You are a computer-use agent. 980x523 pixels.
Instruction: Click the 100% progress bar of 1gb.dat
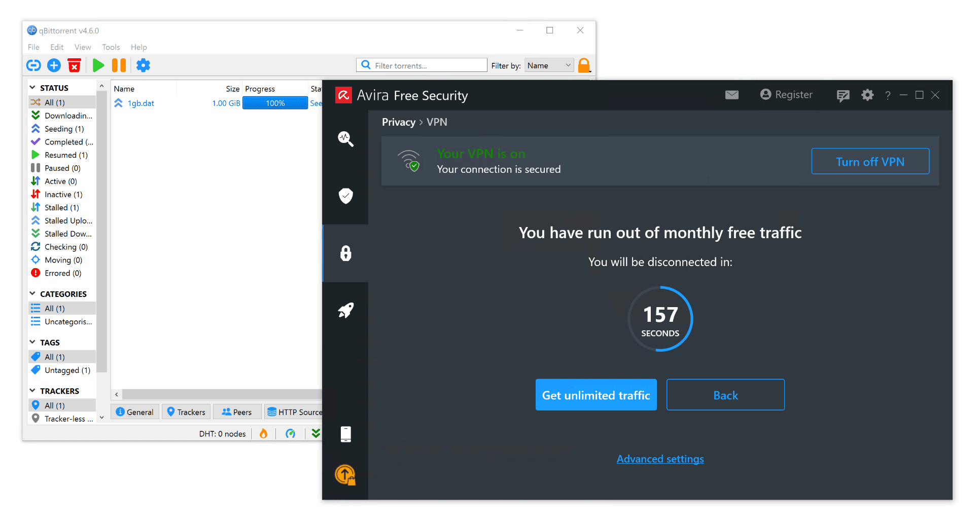coord(275,103)
